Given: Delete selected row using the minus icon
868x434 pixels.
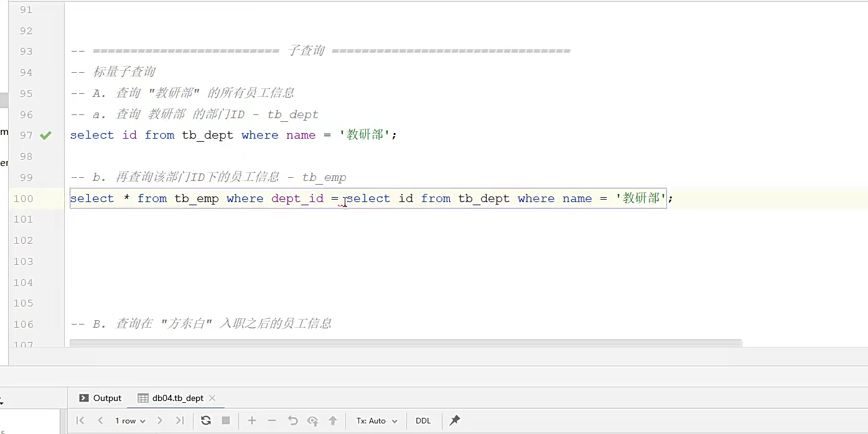Looking at the screenshot, I should coord(273,420).
